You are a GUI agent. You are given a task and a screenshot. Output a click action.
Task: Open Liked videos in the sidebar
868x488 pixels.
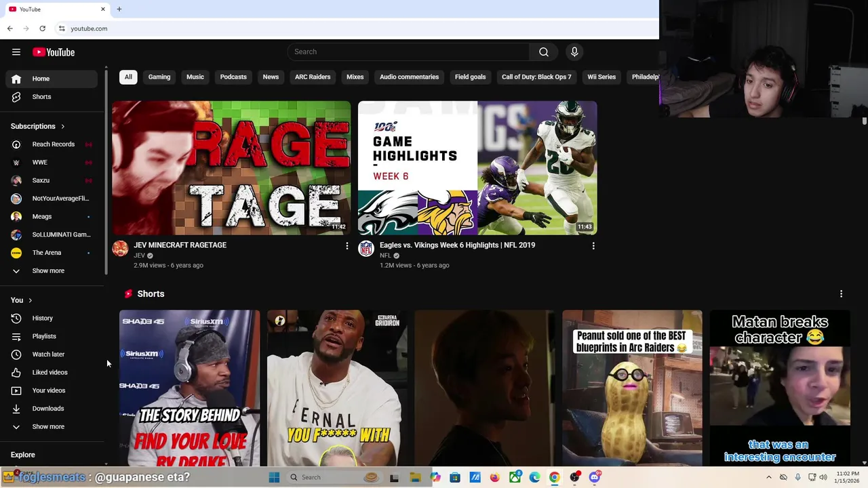tap(52, 372)
